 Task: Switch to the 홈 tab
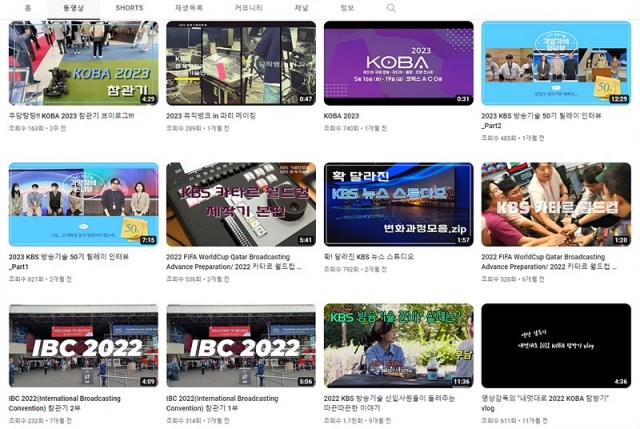click(x=28, y=8)
